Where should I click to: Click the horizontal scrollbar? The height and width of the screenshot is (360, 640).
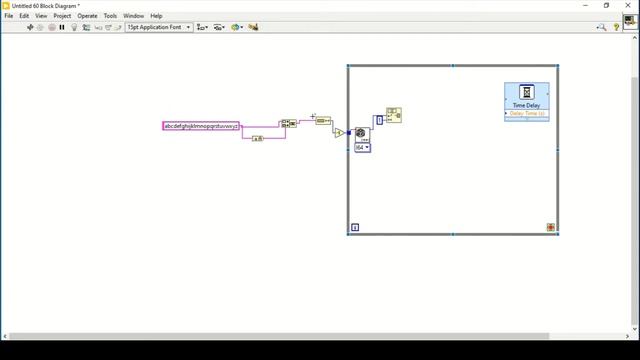click(x=280, y=336)
